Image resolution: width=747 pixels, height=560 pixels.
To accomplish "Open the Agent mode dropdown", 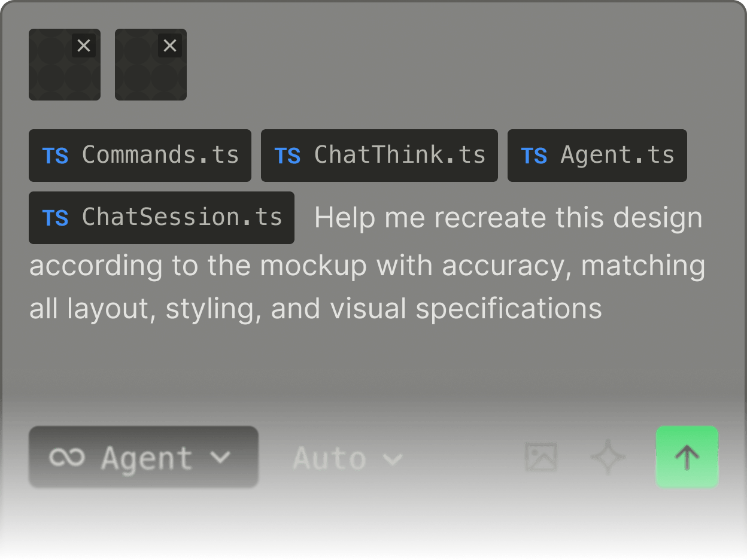I will (x=144, y=458).
